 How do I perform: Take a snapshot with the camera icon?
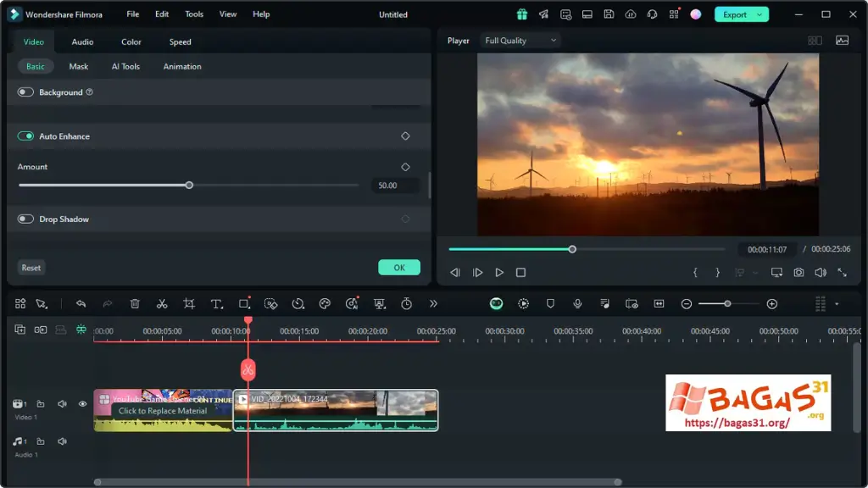[x=798, y=272]
